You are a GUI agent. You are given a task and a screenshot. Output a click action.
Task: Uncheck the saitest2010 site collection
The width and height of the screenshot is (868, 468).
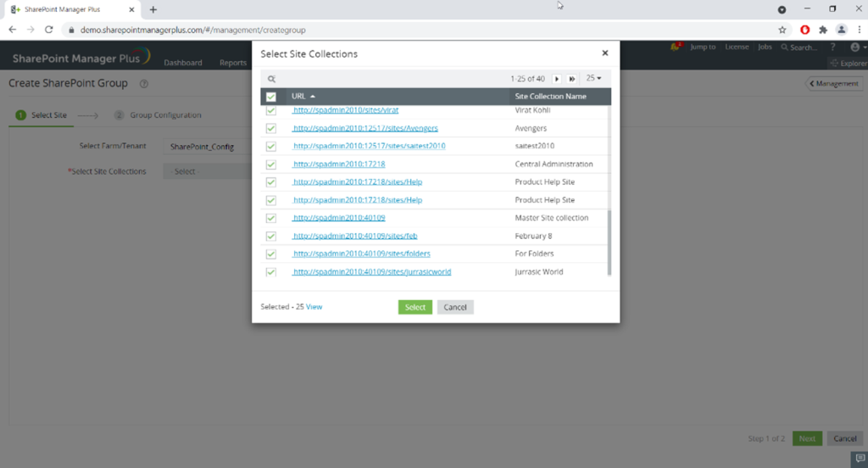(270, 146)
